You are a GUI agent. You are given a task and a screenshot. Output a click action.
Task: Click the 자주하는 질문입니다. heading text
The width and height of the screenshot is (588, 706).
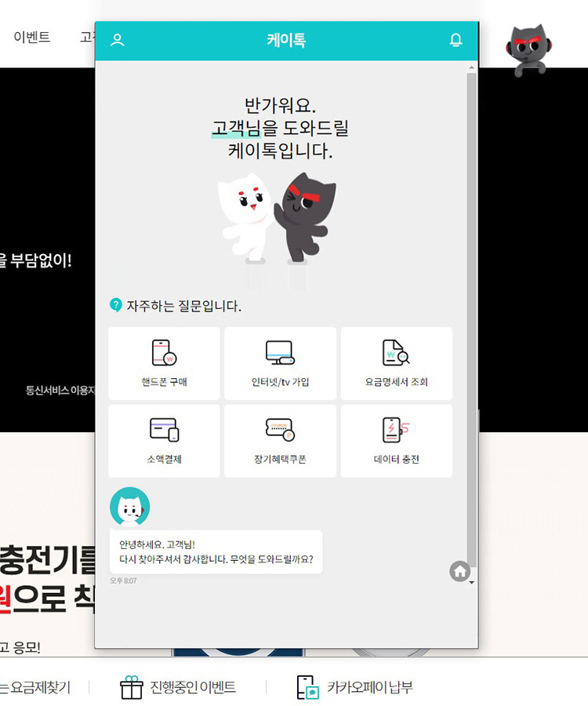tap(183, 306)
